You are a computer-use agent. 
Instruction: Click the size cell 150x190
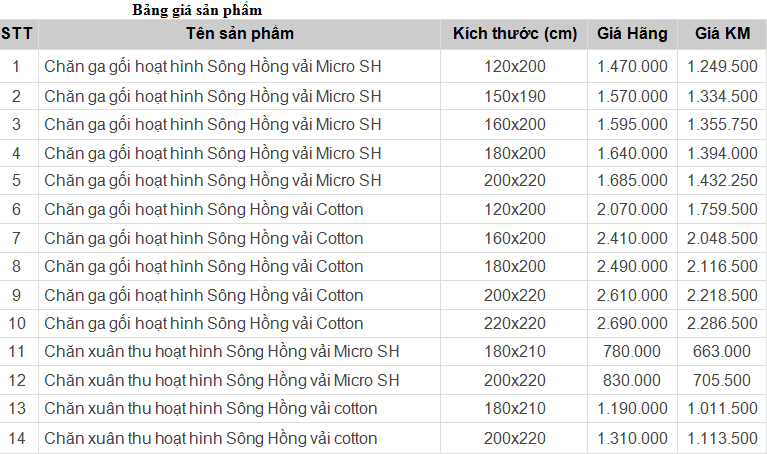[515, 96]
